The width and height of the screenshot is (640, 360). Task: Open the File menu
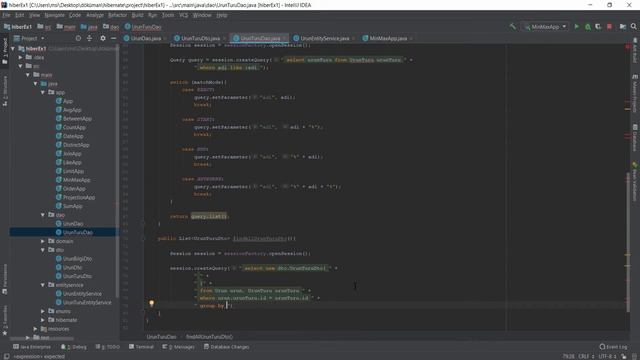pos(6,15)
